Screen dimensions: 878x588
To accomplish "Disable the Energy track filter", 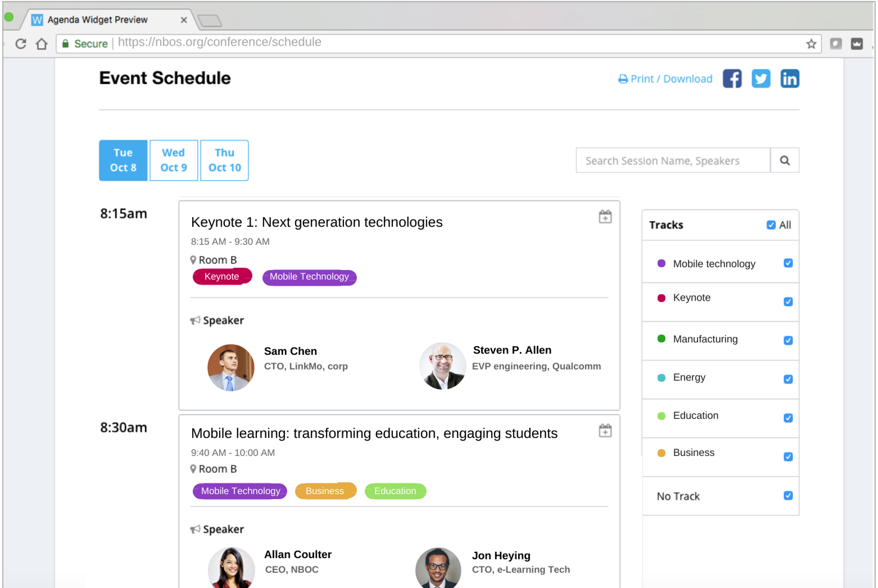I will [788, 379].
